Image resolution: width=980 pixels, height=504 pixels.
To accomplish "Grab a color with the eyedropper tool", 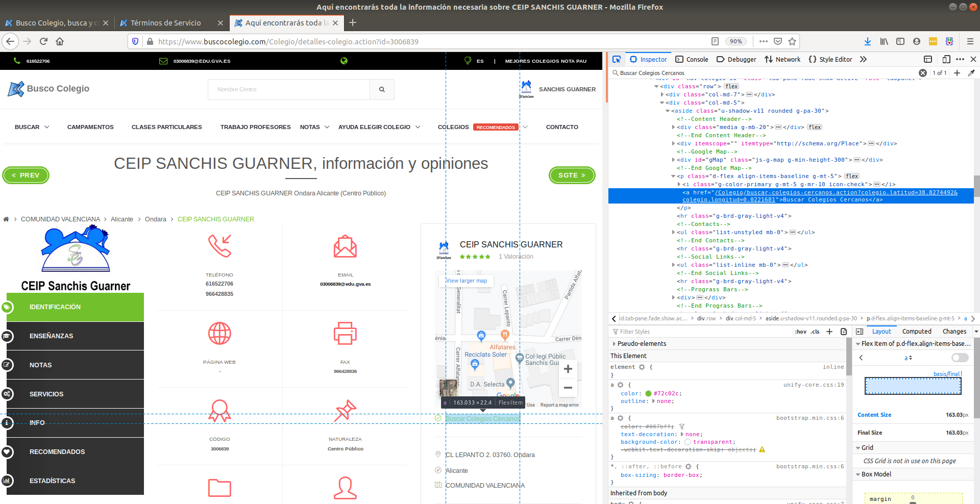I will pyautogui.click(x=971, y=73).
